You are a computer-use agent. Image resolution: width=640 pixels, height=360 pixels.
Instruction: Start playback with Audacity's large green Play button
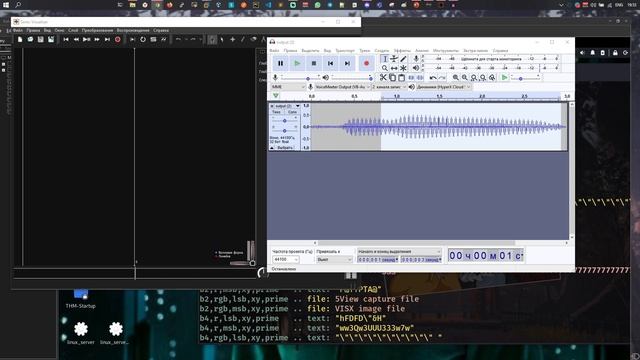click(297, 63)
